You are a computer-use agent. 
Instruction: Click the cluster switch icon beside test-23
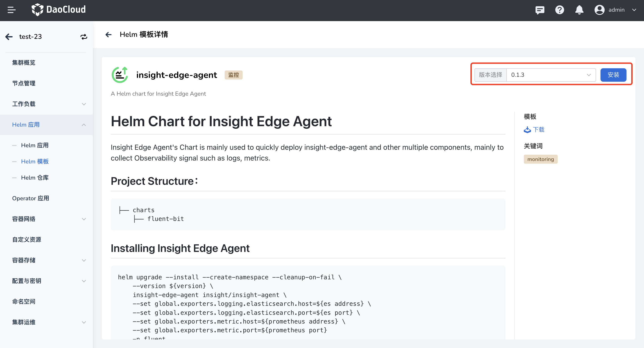click(84, 37)
